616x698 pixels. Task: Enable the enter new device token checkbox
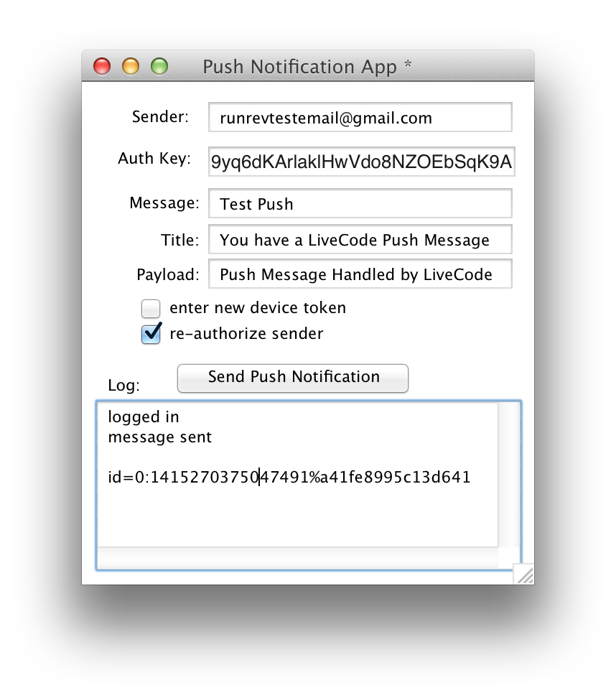pos(151,309)
